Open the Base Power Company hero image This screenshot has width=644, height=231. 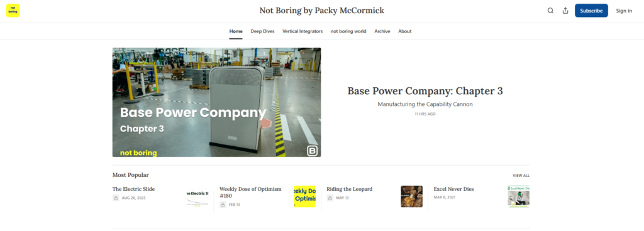216,102
